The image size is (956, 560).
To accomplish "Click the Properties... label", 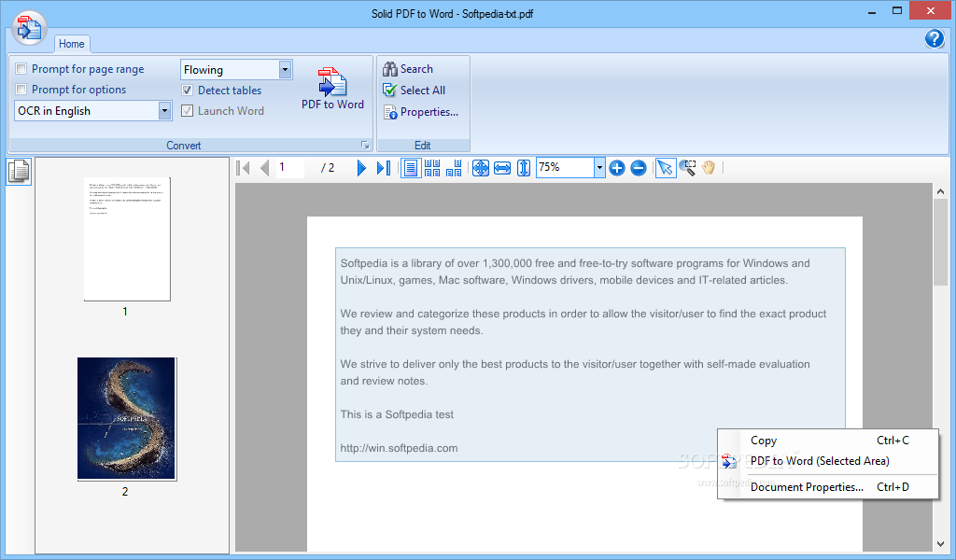I will pyautogui.click(x=429, y=112).
